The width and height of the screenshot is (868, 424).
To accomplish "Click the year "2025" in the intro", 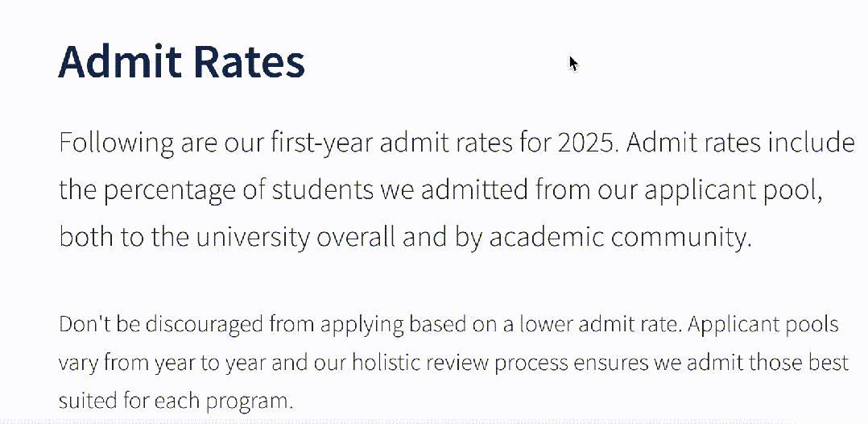I will 586,143.
